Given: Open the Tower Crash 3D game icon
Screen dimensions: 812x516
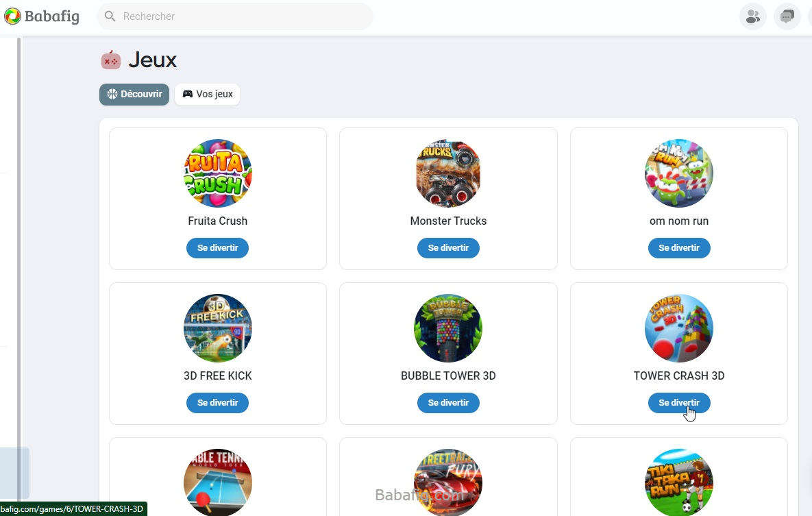Looking at the screenshot, I should tap(679, 328).
